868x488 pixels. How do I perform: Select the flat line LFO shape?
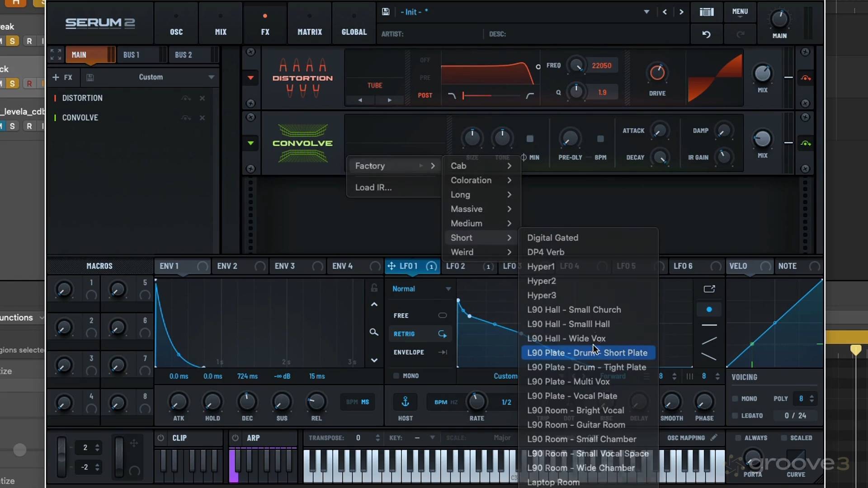tap(709, 325)
